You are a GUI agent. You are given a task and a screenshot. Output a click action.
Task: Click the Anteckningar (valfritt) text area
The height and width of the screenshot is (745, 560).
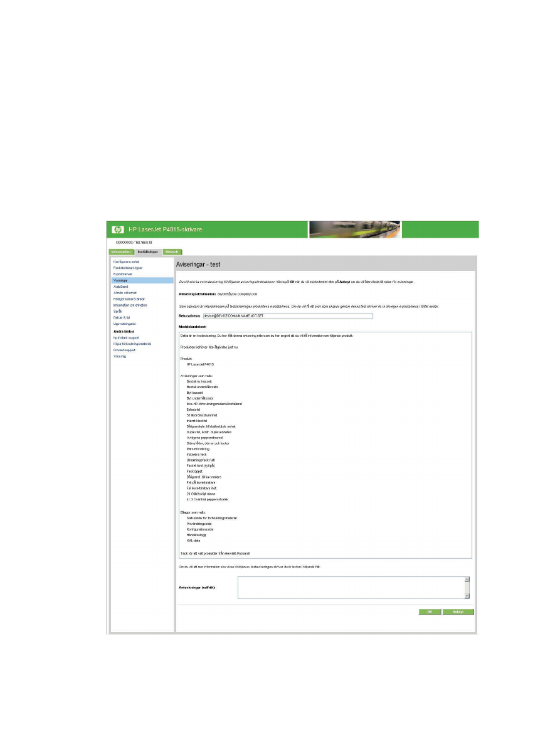point(354,587)
